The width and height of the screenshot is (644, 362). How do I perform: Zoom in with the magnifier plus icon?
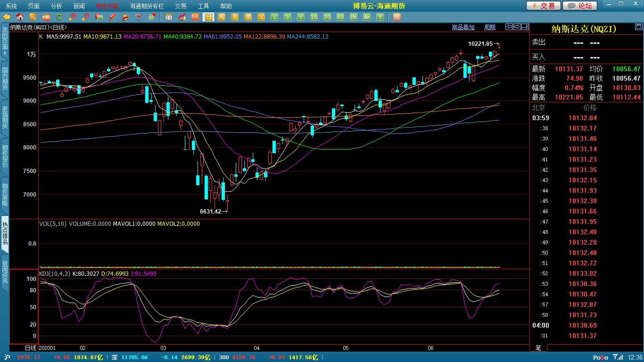click(73, 17)
